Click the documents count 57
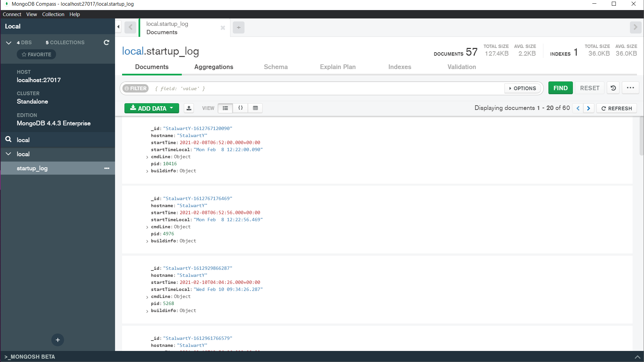This screenshot has height=362, width=644. click(471, 52)
